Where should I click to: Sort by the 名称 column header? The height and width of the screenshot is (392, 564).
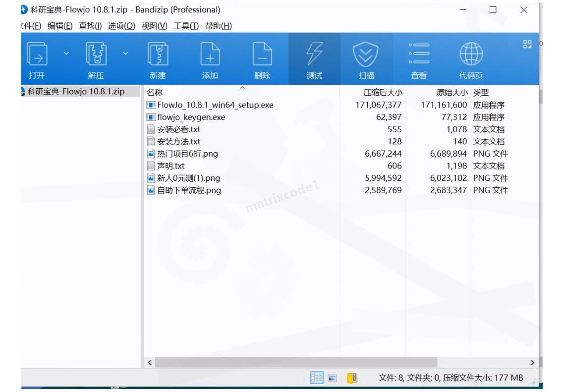click(155, 93)
